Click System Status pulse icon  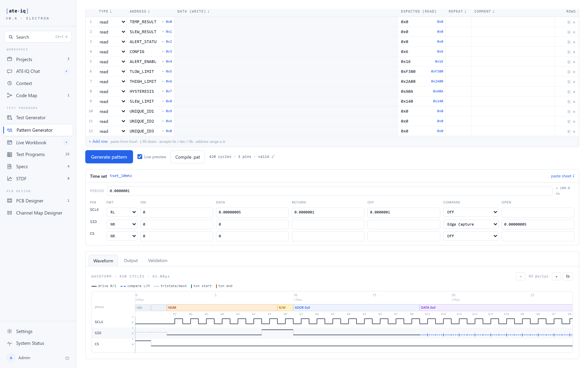click(x=10, y=343)
